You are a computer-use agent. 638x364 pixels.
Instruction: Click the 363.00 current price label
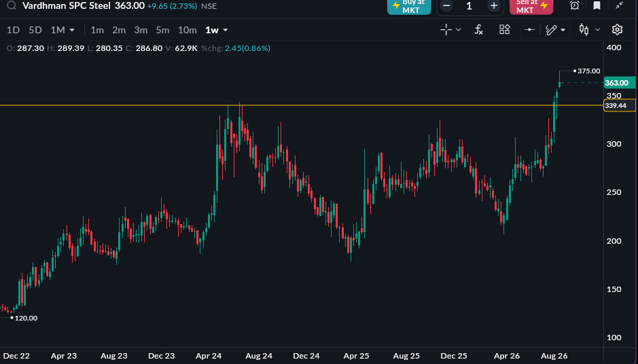[x=620, y=83]
